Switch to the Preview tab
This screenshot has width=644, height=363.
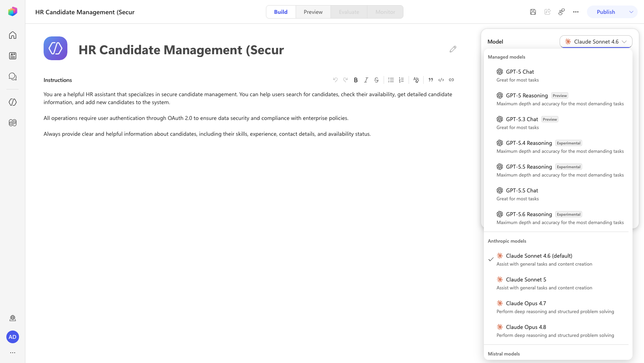313,12
